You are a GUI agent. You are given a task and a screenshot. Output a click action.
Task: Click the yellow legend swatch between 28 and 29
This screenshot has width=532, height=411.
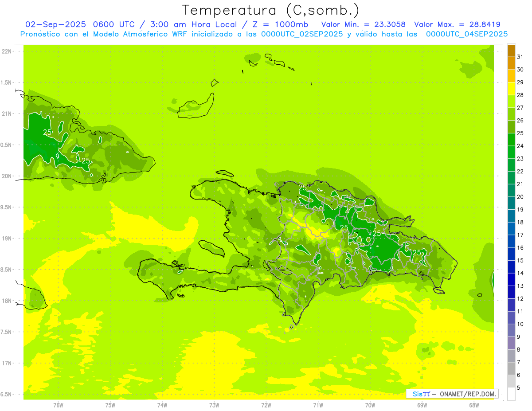511,89
